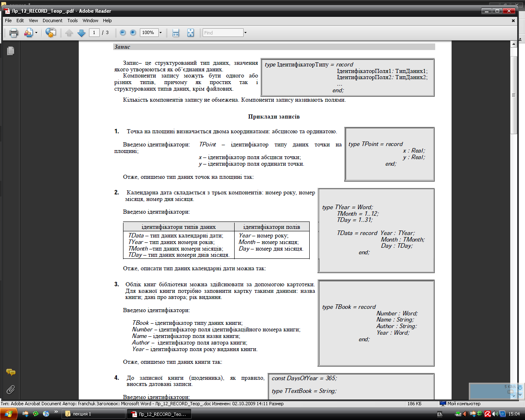
Task: Click the Print icon in toolbar
Action: [x=14, y=33]
